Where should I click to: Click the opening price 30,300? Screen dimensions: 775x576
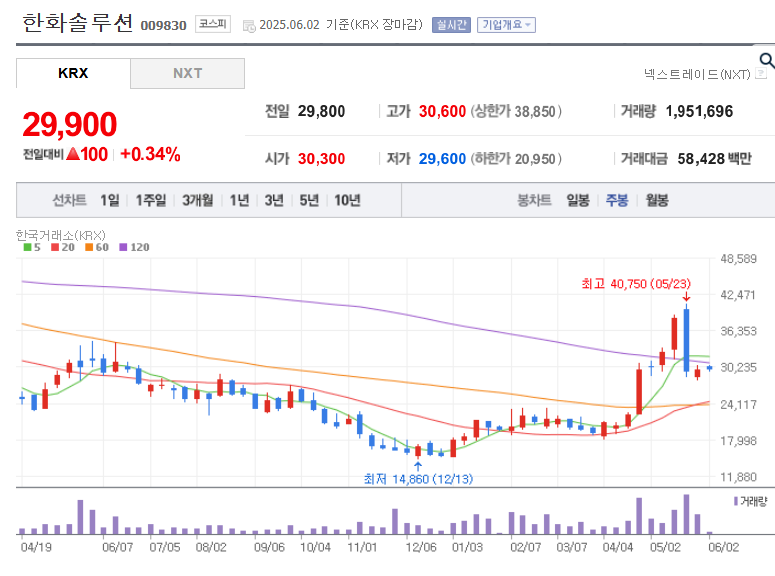coord(321,159)
